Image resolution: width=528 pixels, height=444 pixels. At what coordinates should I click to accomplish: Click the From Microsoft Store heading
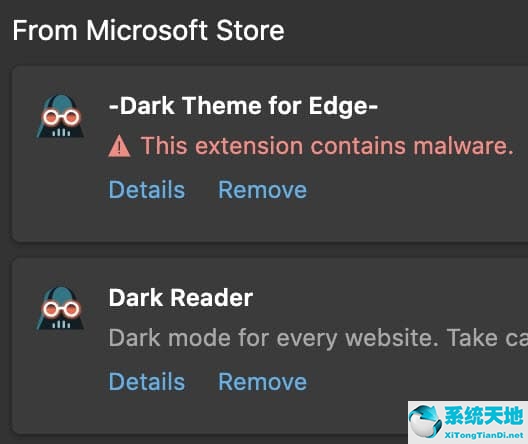(x=148, y=30)
